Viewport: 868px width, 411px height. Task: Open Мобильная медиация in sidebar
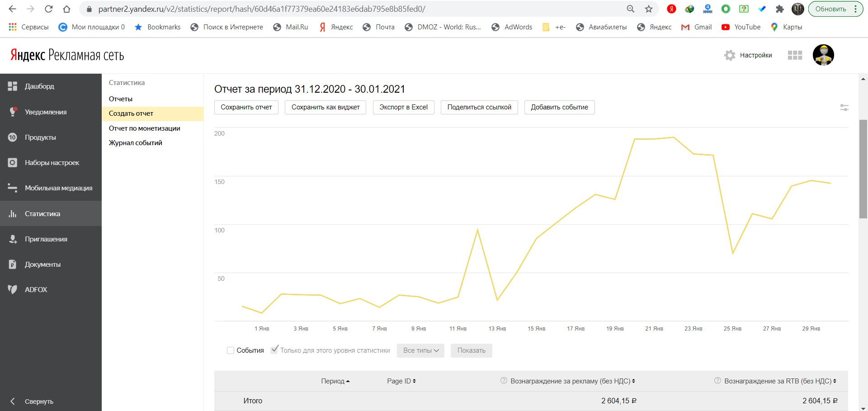click(51, 188)
